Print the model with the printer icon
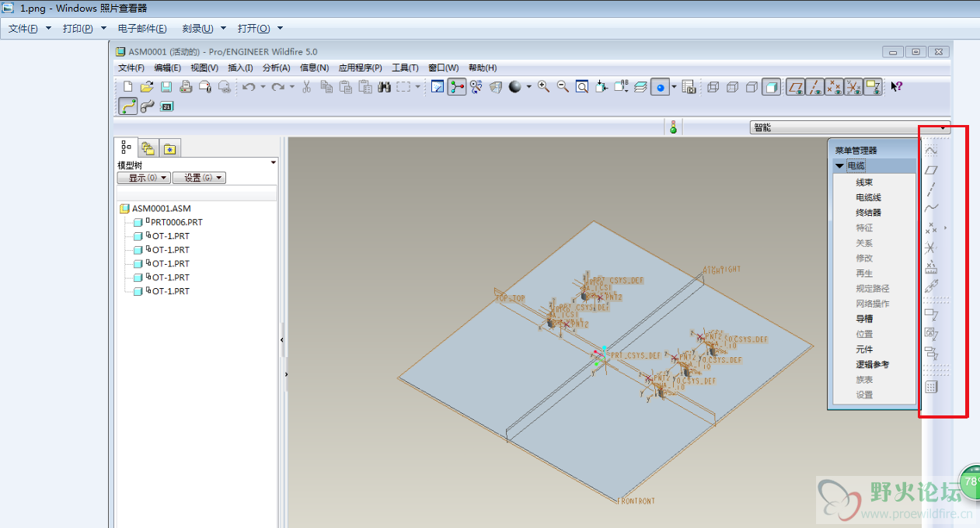 pyautogui.click(x=186, y=87)
